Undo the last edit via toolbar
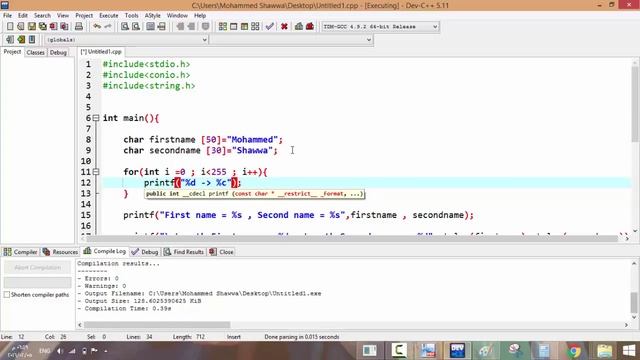 point(97,27)
